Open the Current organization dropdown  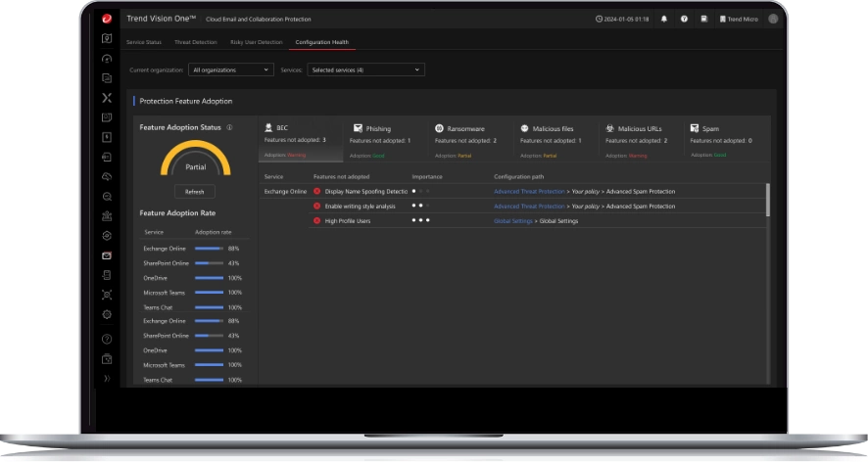231,69
